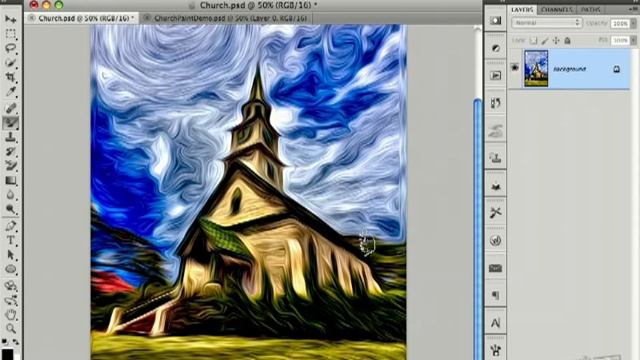Reset default or swap colors icons
Screen dimensions: 640x360
coord(11,341)
